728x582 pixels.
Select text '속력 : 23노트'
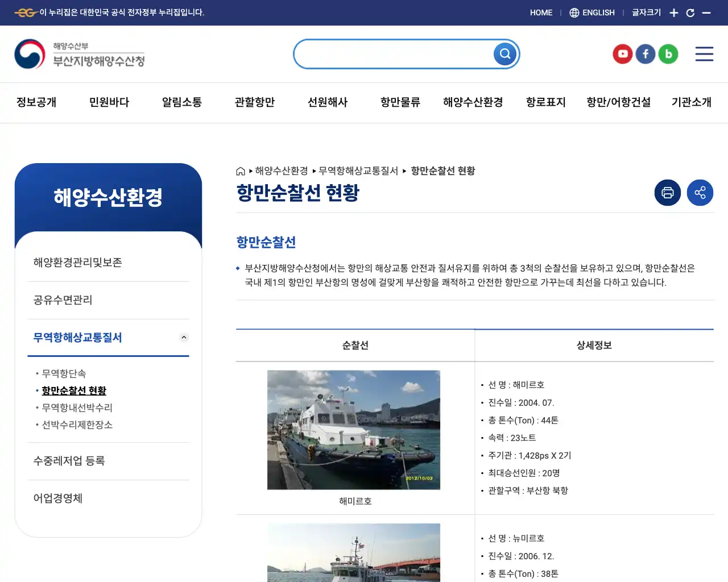point(512,438)
